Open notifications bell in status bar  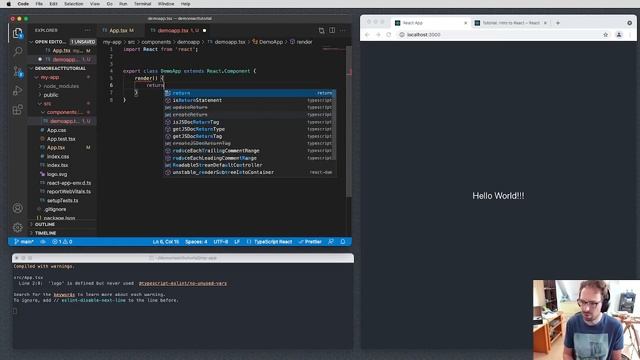pyautogui.click(x=343, y=242)
